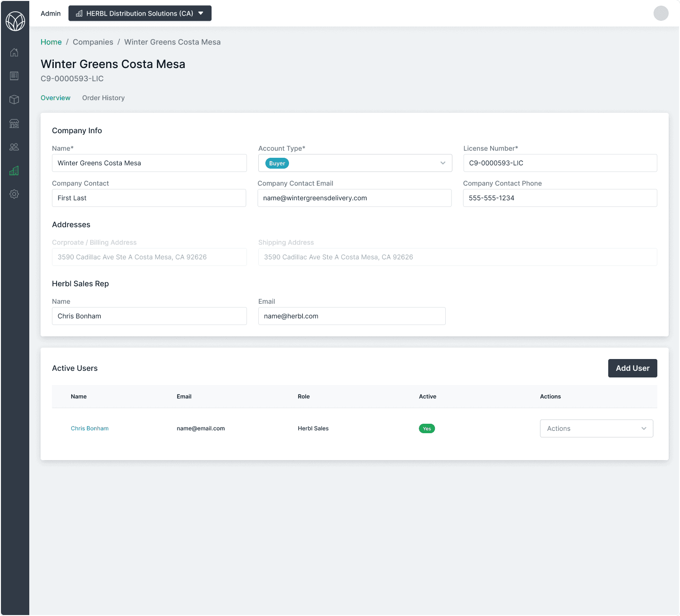
Task: Click the Sales Rep Email field
Action: 352,316
